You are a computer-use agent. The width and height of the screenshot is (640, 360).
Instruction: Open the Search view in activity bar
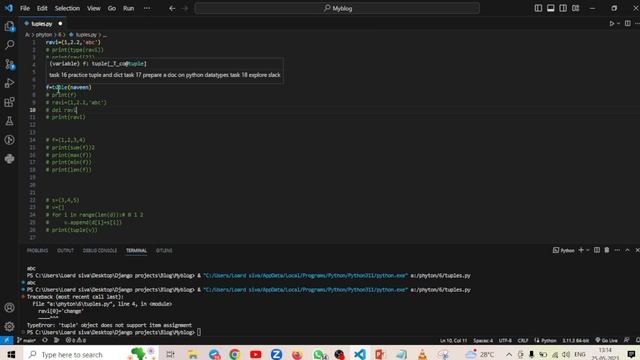pyautogui.click(x=9, y=45)
